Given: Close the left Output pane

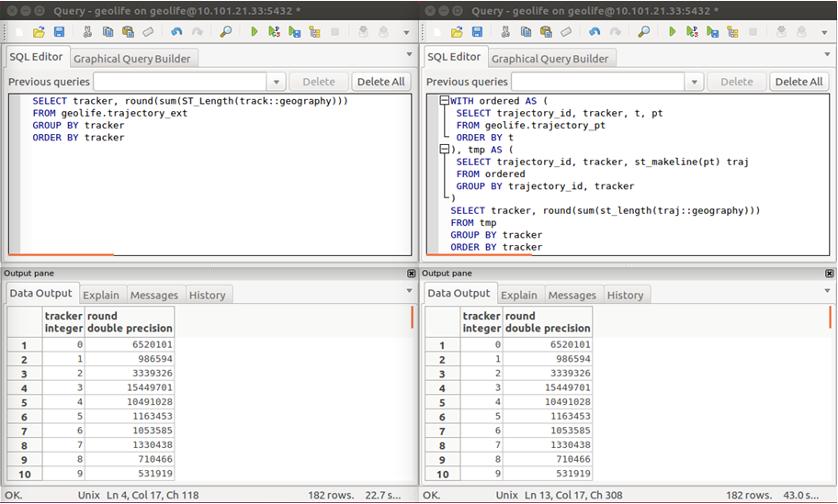Looking at the screenshot, I should 411,274.
